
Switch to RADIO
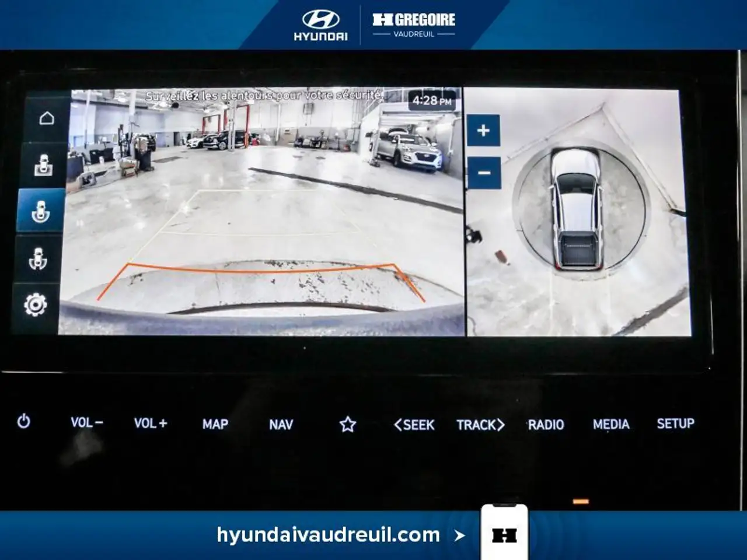(x=546, y=425)
